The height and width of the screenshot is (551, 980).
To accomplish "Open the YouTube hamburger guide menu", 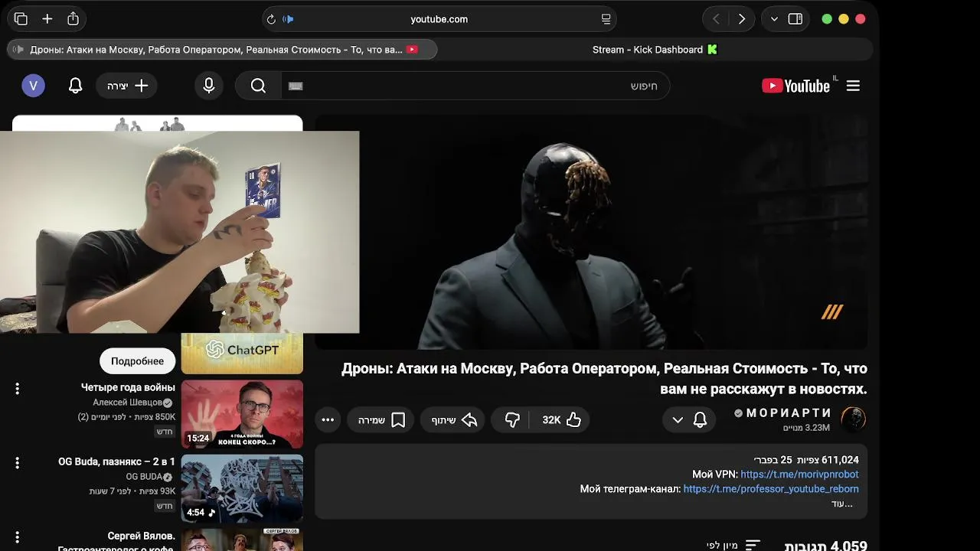I will click(853, 86).
